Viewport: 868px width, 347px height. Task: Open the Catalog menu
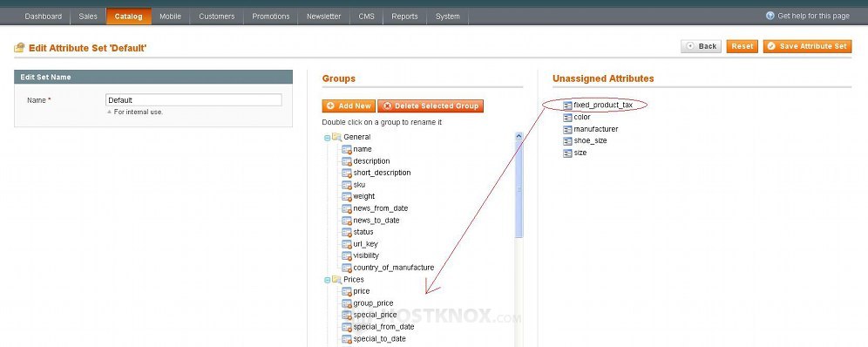pyautogui.click(x=128, y=17)
